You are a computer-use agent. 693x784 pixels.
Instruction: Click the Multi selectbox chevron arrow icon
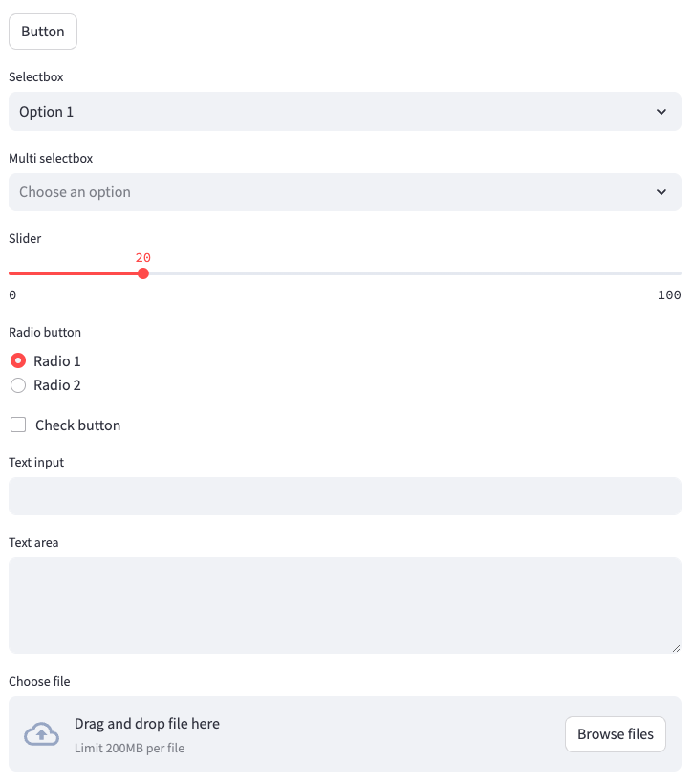pos(661,192)
